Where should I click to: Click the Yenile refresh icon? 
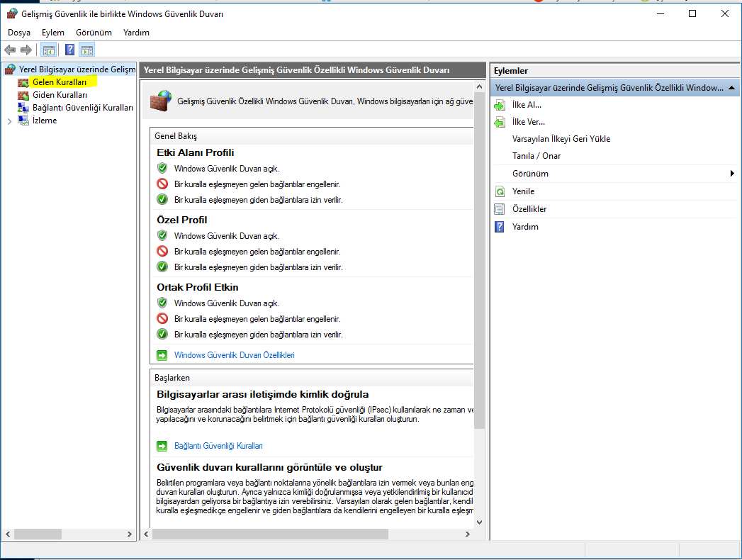point(500,191)
